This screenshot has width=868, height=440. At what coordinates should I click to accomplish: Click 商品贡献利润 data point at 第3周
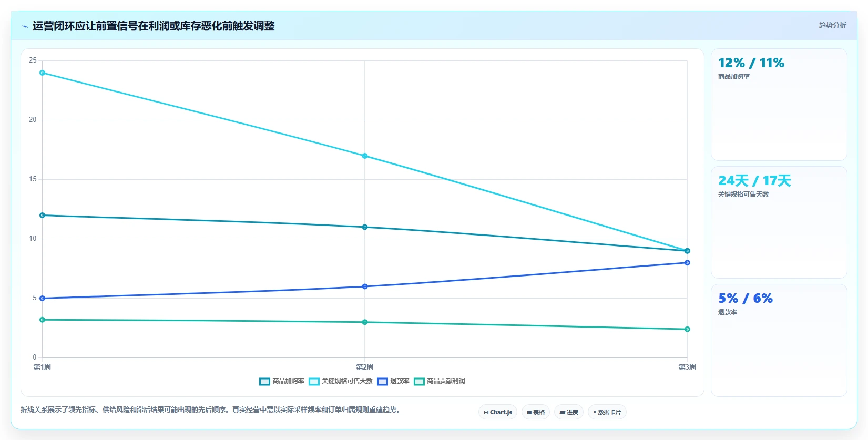click(x=687, y=329)
